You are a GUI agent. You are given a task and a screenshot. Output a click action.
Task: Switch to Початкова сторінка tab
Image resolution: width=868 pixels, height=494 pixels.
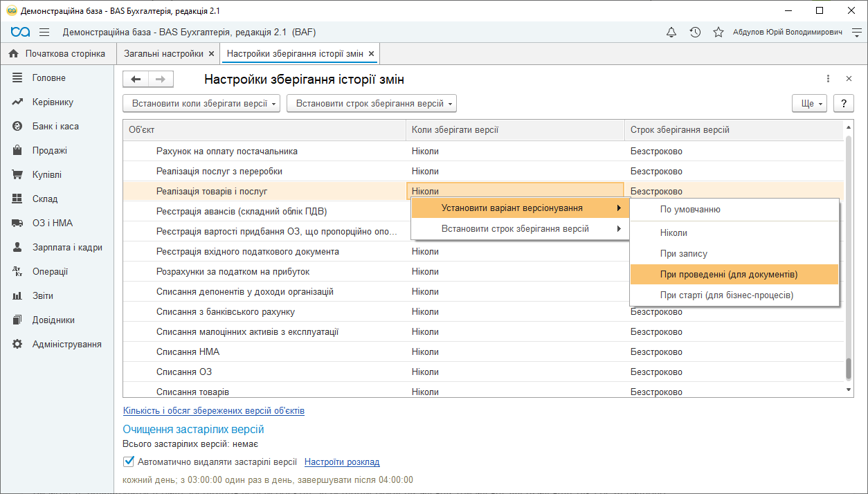[x=57, y=54]
